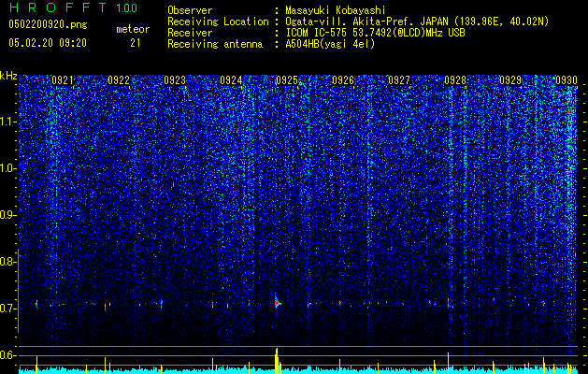The width and height of the screenshot is (588, 374).
Task: Click the bright meteor echo near 0925
Action: coord(277,302)
